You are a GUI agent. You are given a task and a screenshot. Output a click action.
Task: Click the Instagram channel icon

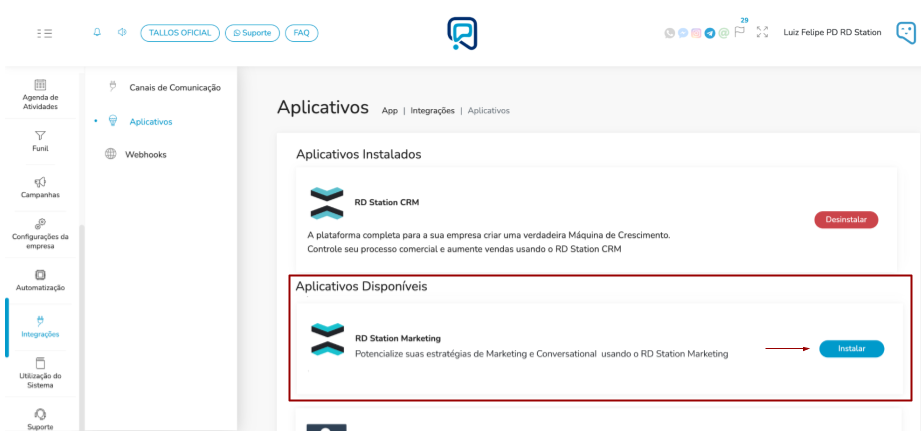(x=696, y=32)
